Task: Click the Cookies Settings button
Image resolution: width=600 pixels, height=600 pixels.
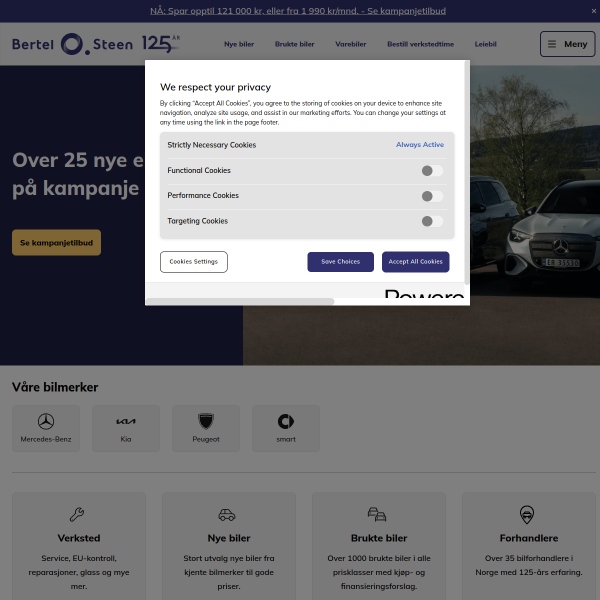Action: pos(194,262)
